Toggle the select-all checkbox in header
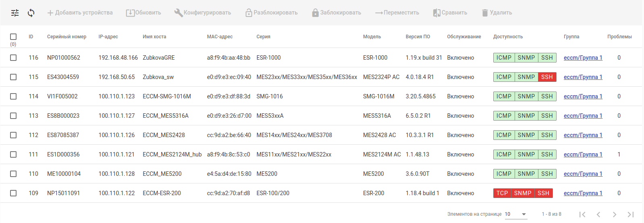Screen dimensions: 644x223 [13, 37]
